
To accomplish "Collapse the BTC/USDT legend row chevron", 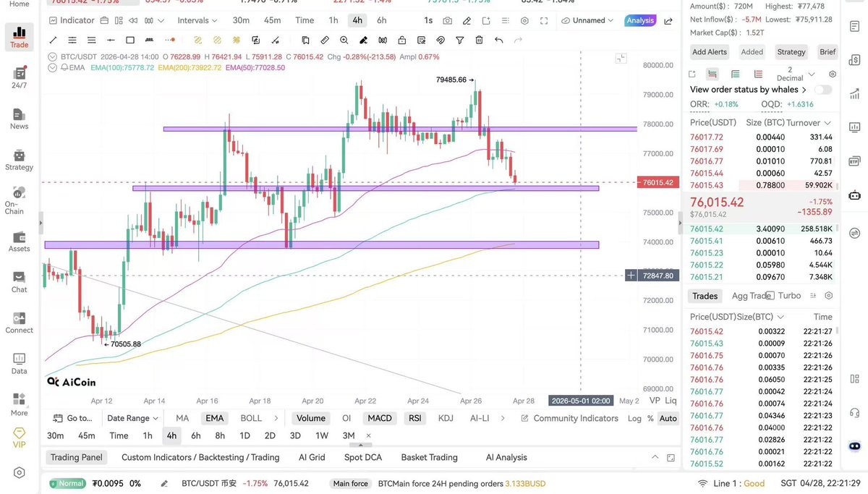I will click(x=52, y=57).
